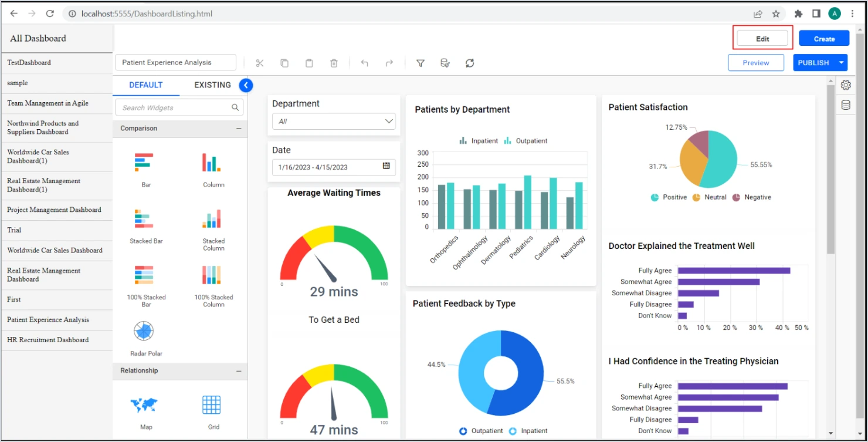
Task: Open HR Recruitment Dashboard from list
Action: pos(57,340)
